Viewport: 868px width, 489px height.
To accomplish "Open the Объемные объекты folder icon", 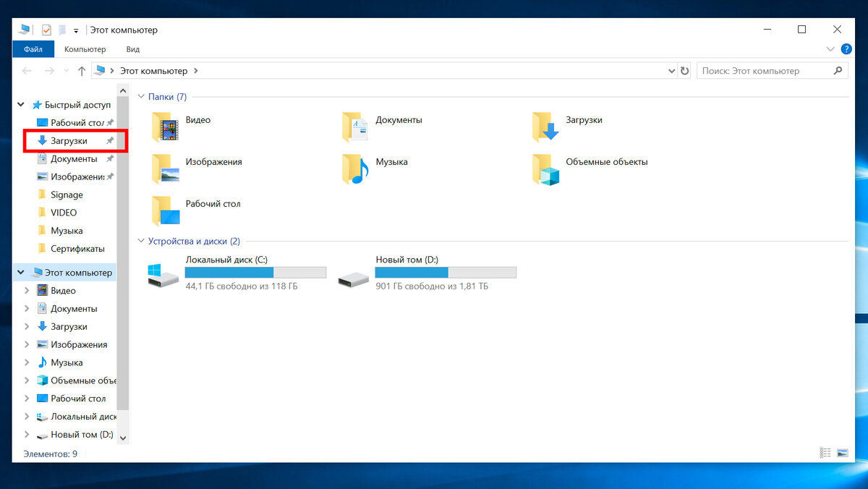I will pyautogui.click(x=546, y=169).
